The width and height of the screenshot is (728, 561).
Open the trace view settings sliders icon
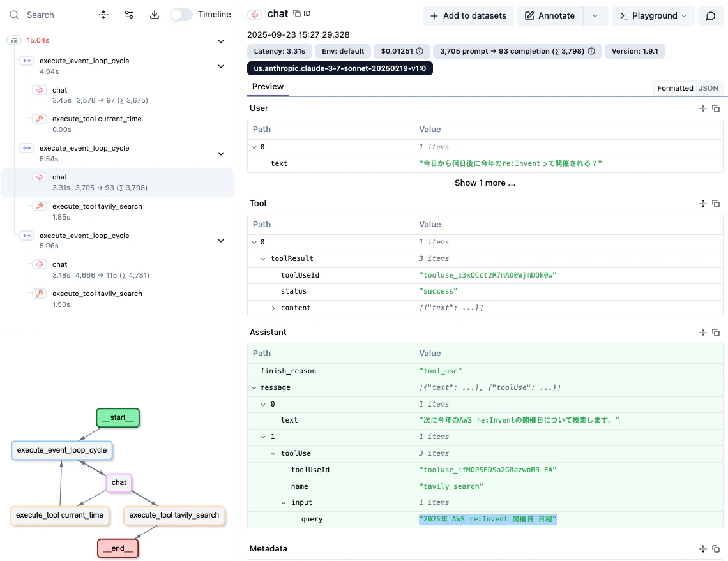pyautogui.click(x=129, y=15)
